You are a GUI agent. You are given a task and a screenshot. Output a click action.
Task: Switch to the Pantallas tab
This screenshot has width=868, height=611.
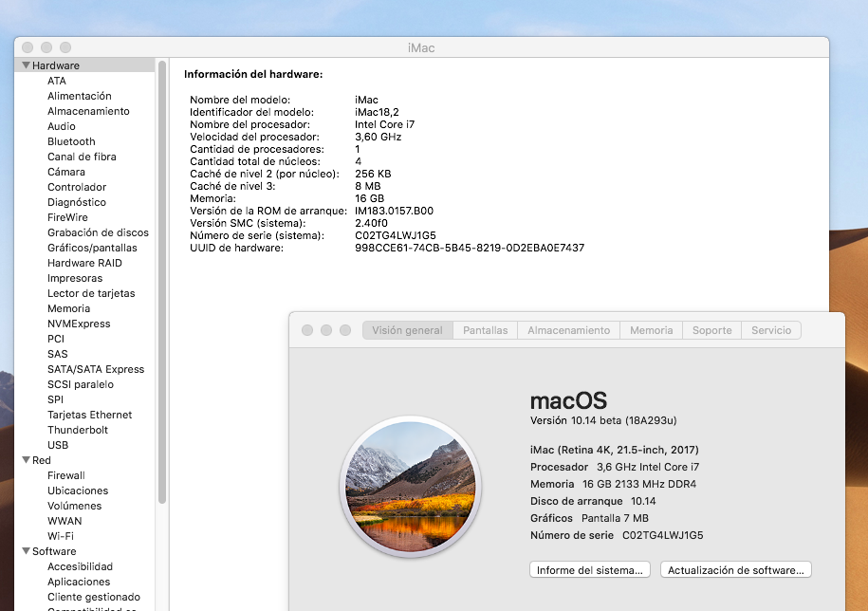[x=485, y=330]
